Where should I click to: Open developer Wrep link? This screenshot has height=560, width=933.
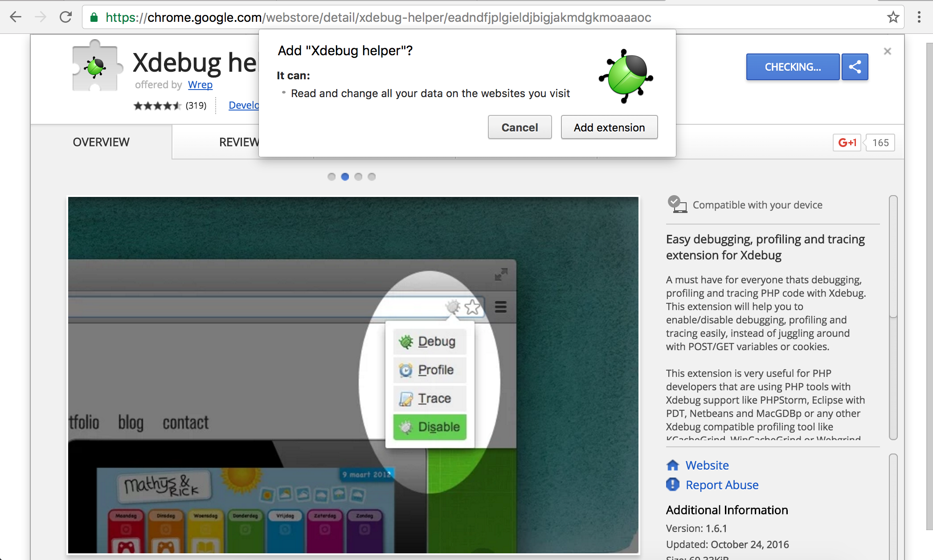(x=200, y=85)
